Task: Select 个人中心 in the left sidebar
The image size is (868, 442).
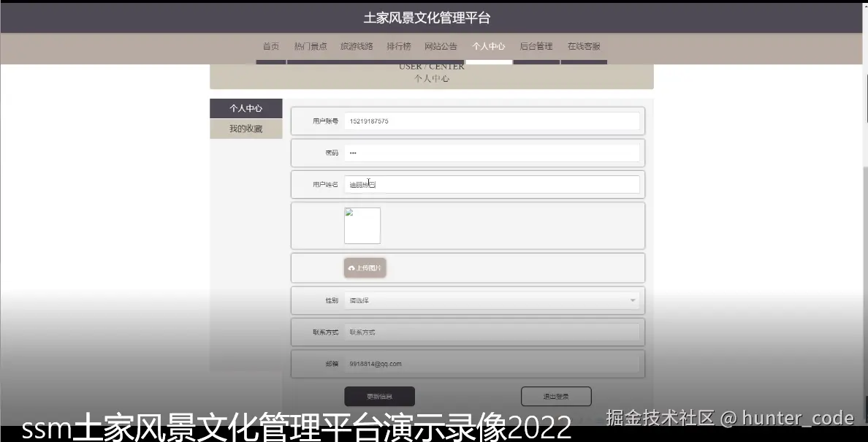Action: pos(245,108)
